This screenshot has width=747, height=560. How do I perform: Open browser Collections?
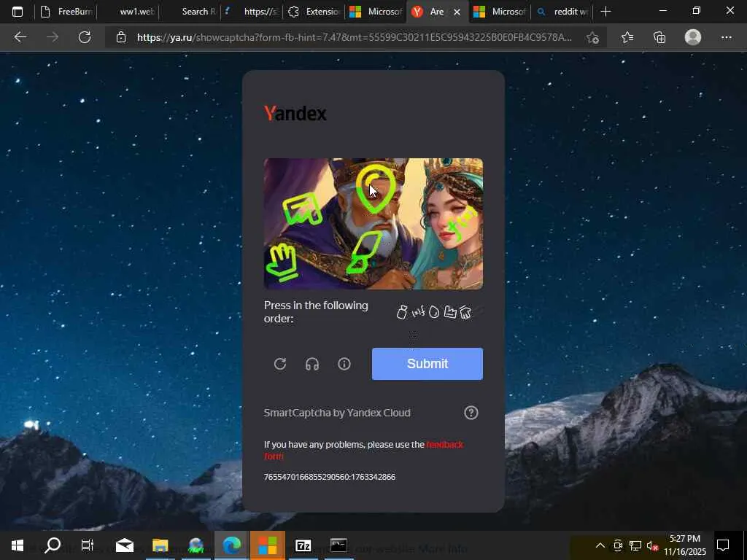(x=659, y=37)
